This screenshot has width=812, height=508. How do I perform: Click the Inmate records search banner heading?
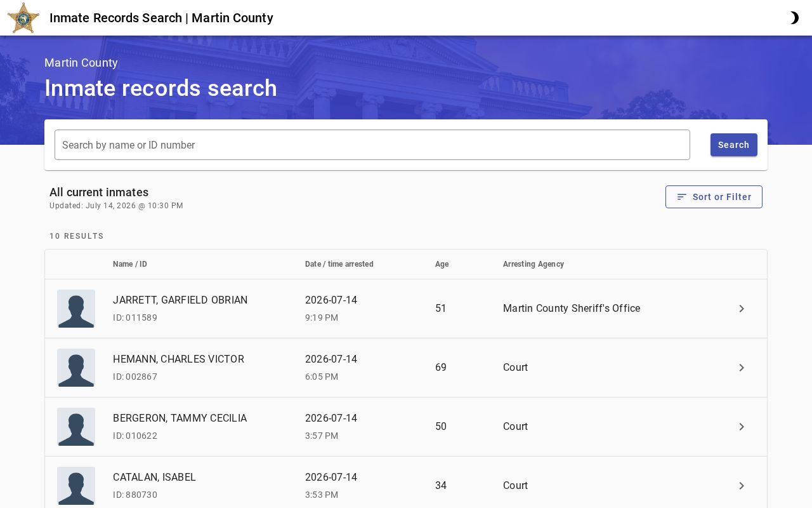(160, 88)
